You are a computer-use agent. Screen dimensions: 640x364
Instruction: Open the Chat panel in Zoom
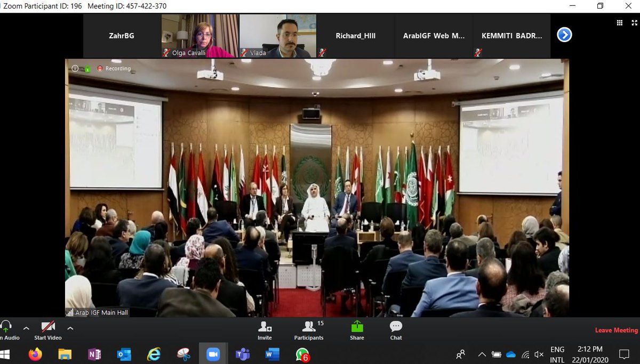395,328
